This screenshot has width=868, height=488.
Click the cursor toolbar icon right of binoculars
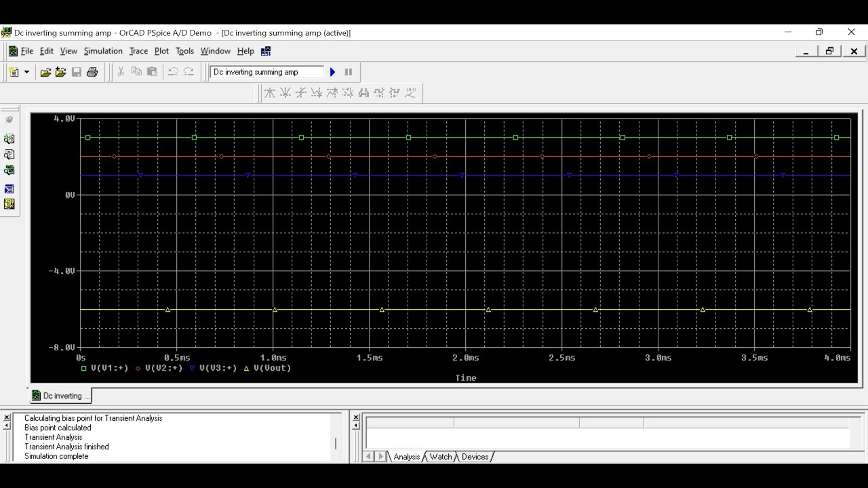[379, 93]
